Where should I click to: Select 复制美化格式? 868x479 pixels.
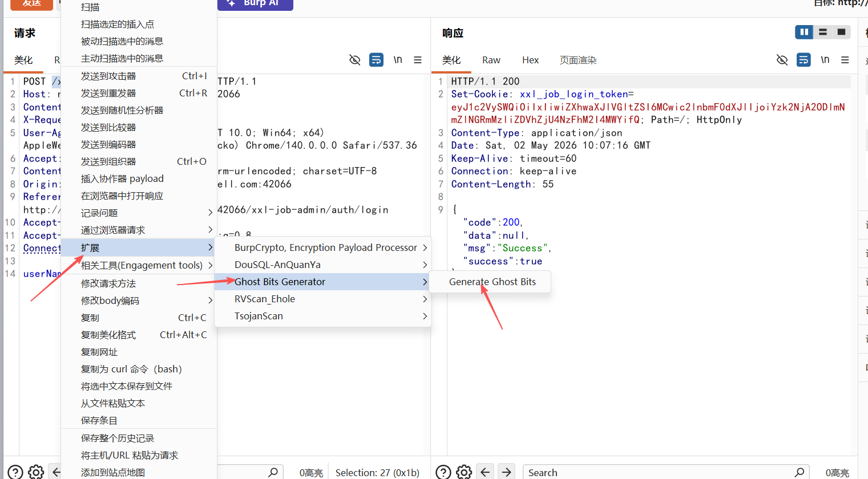point(139,335)
